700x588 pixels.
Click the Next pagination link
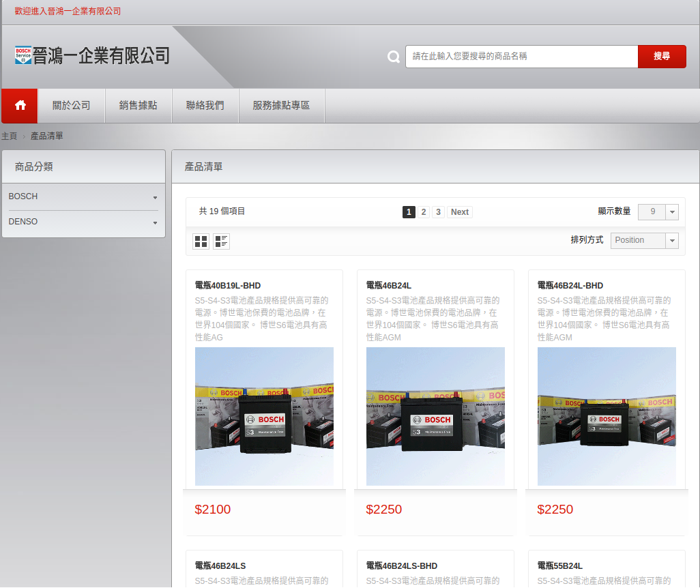[460, 212]
